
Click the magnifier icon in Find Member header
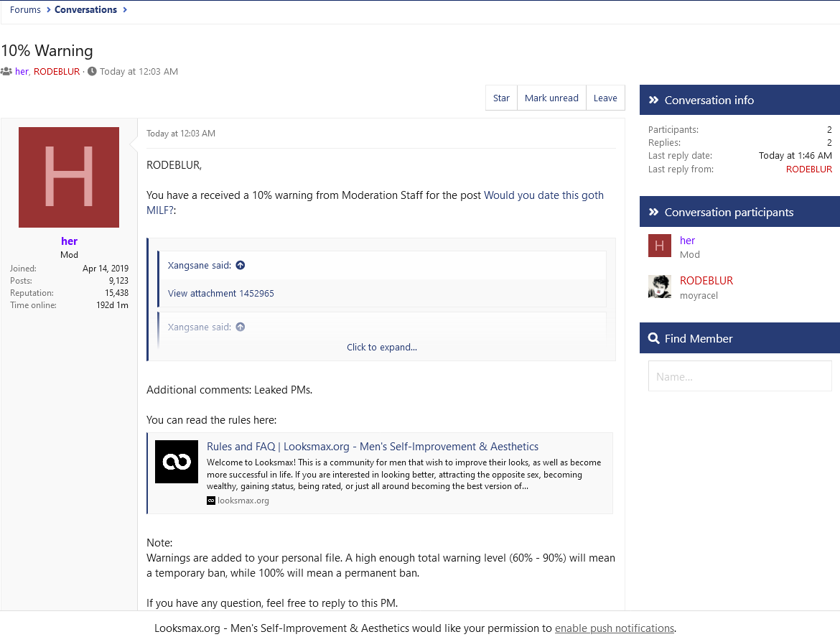[653, 339]
